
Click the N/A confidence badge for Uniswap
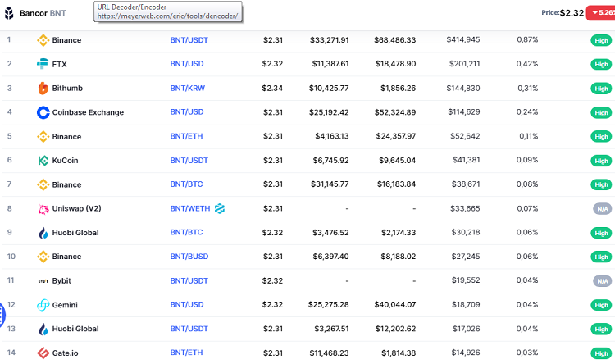pos(602,209)
